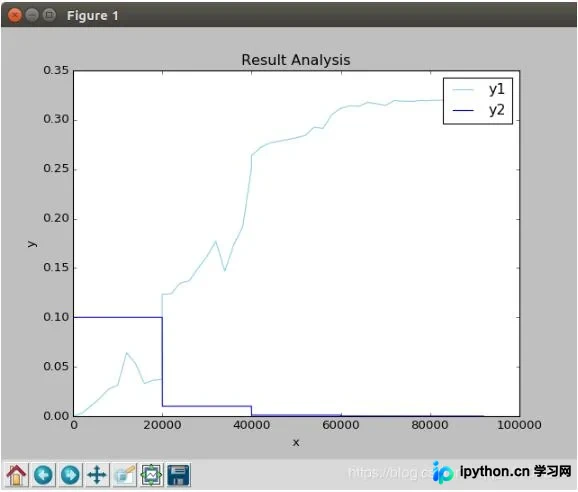Activate the Pan axes cross-arrows tool
Image resolution: width=578 pixels, height=492 pixels.
pyautogui.click(x=97, y=475)
